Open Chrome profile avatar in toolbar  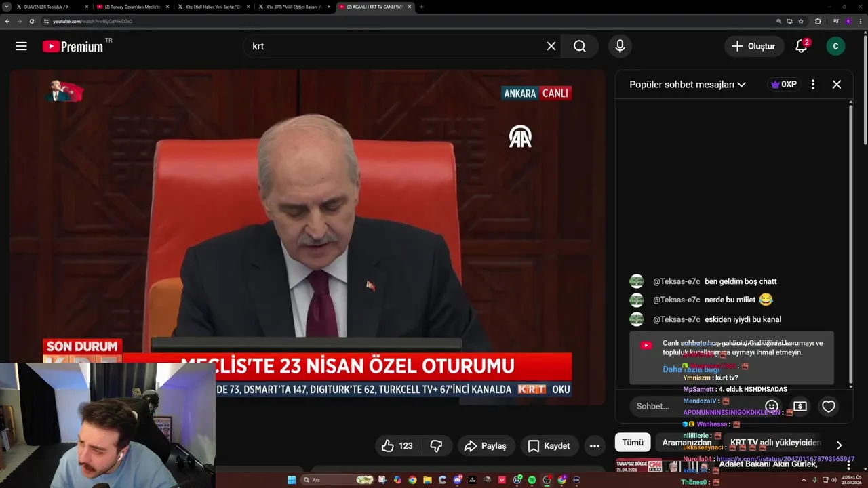848,21
